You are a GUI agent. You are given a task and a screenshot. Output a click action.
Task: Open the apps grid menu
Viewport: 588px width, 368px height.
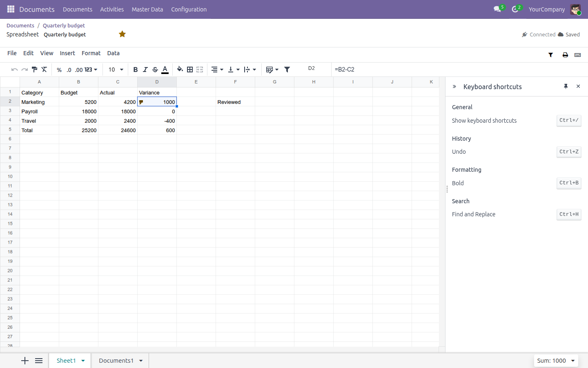11,9
